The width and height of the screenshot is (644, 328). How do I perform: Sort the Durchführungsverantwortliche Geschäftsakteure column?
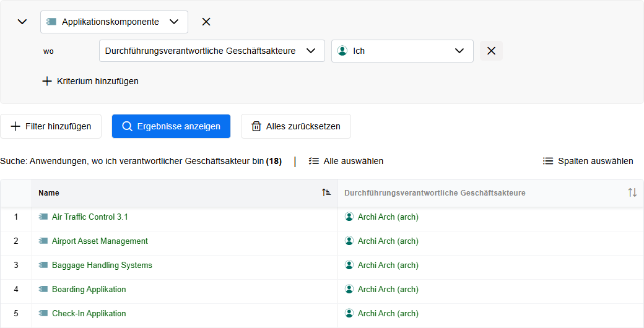click(632, 192)
